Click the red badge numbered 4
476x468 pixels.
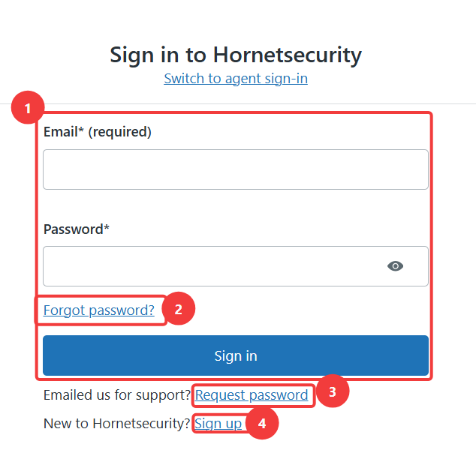[262, 423]
